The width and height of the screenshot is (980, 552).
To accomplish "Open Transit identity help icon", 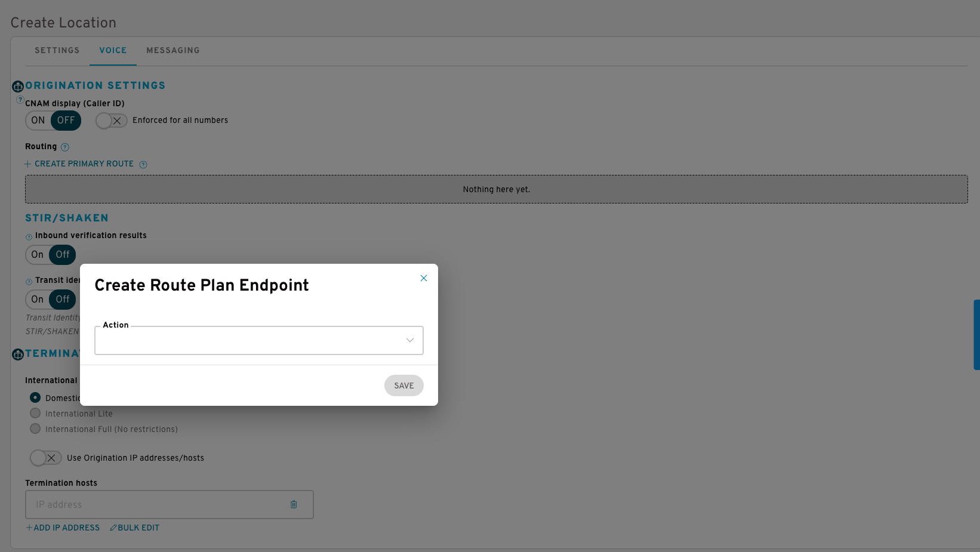I will pos(29,282).
